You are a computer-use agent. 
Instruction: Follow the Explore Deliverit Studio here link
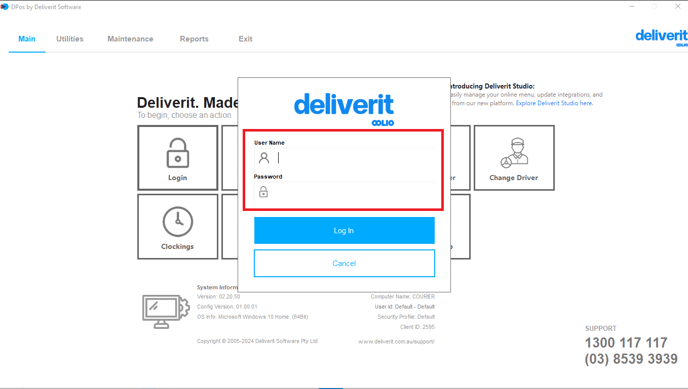click(x=554, y=103)
